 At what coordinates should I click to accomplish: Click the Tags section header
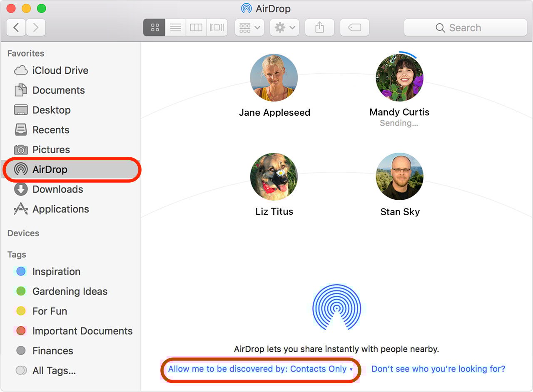coord(17,255)
